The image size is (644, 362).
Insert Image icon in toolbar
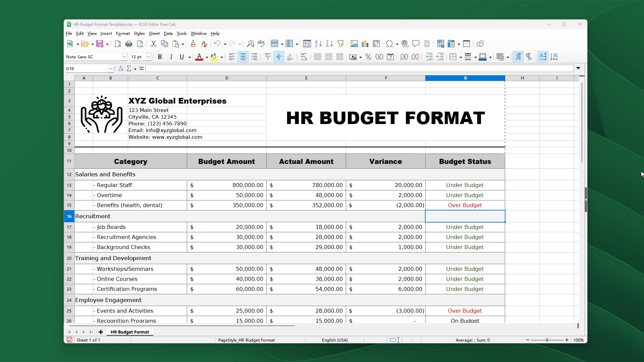(354, 44)
